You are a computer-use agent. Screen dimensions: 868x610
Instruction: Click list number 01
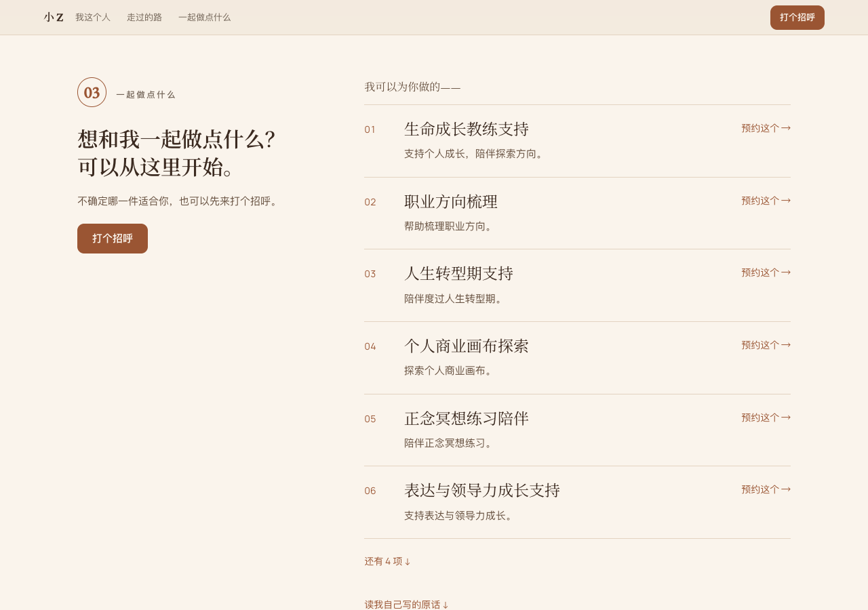pos(370,129)
